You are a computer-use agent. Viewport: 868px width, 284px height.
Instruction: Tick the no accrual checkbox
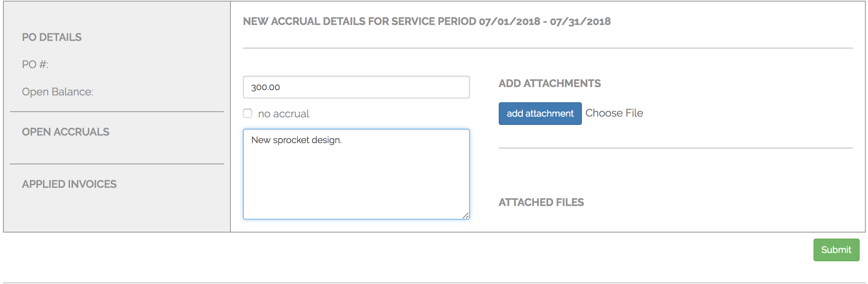(x=247, y=113)
